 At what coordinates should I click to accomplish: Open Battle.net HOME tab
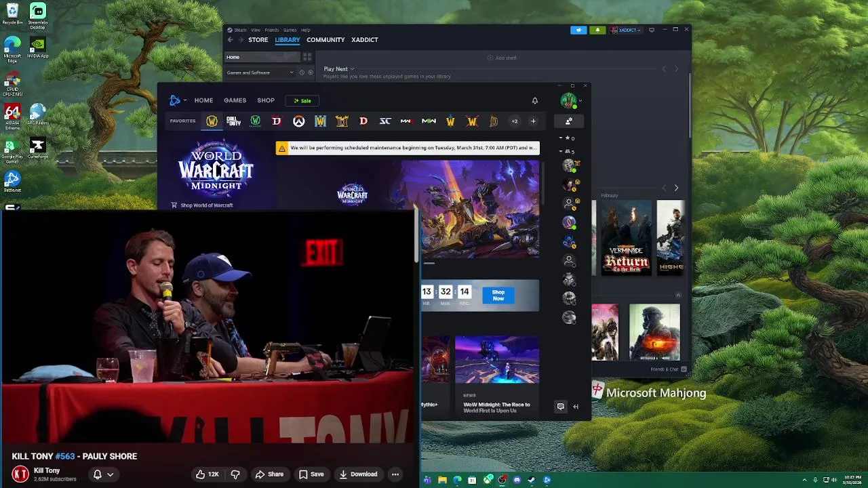[x=203, y=100]
